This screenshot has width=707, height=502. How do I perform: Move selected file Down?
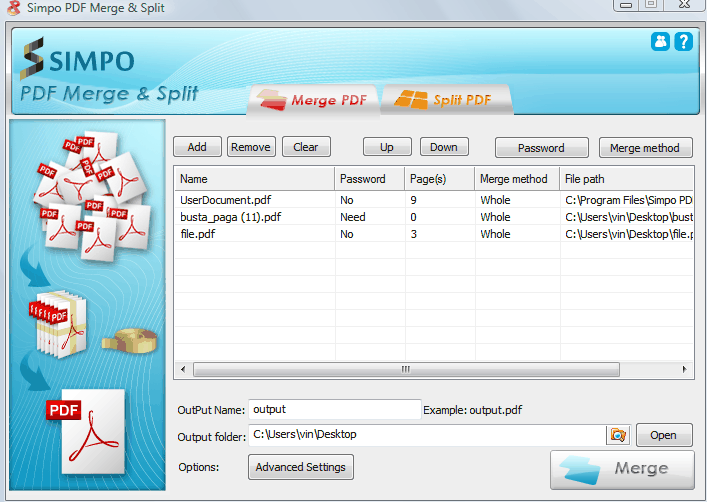[x=444, y=147]
